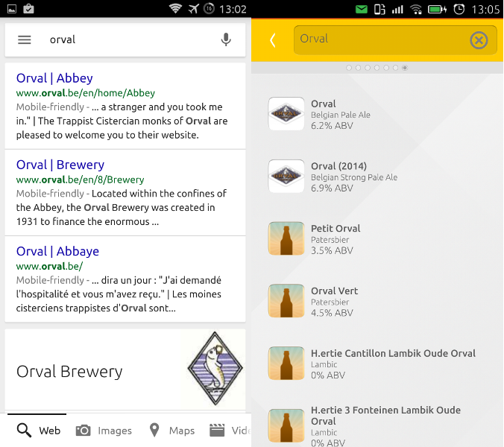Open the 'Orval | Abbey' search result
The height and width of the screenshot is (447, 504).
pyautogui.click(x=54, y=78)
